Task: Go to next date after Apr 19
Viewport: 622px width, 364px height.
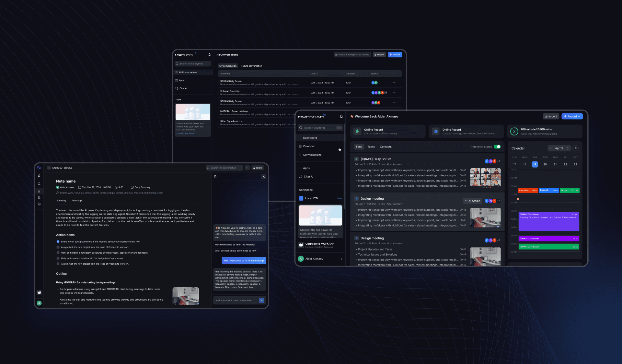Action: [568, 148]
